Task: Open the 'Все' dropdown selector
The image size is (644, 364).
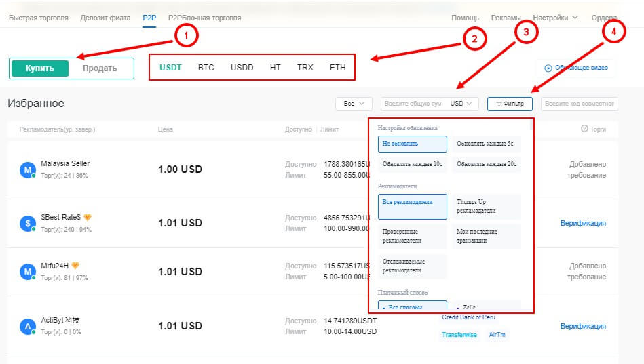Action: 354,104
